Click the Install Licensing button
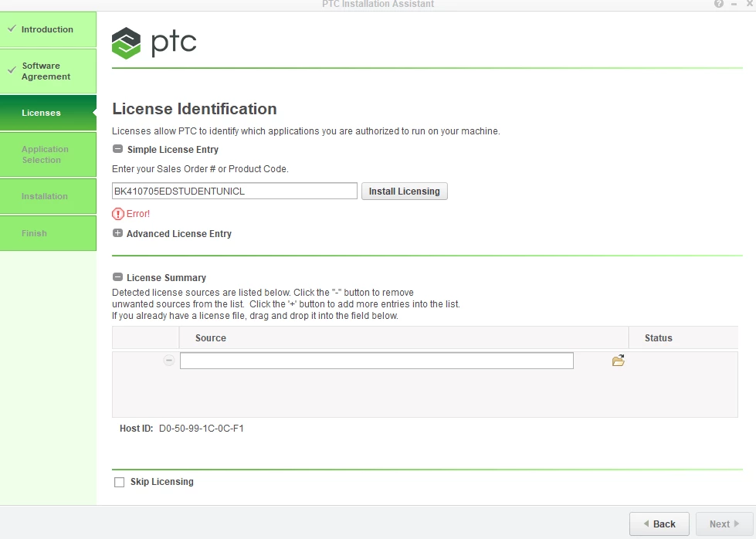 [x=405, y=191]
